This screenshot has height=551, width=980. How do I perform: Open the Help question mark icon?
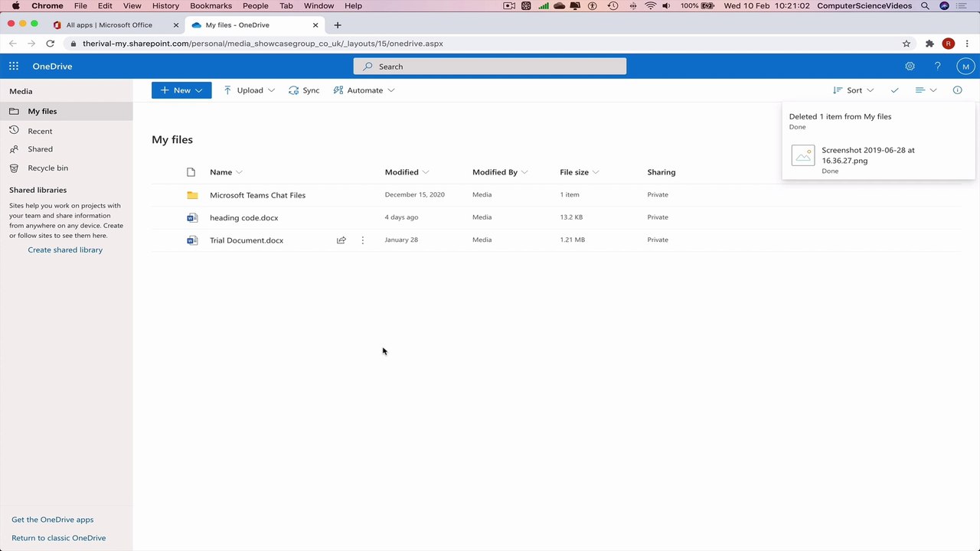click(x=937, y=67)
